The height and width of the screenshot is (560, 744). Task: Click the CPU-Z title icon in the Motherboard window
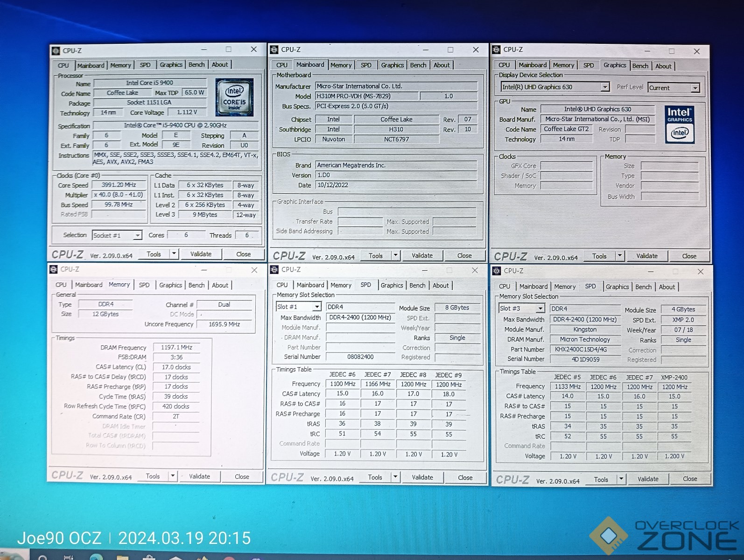click(274, 49)
